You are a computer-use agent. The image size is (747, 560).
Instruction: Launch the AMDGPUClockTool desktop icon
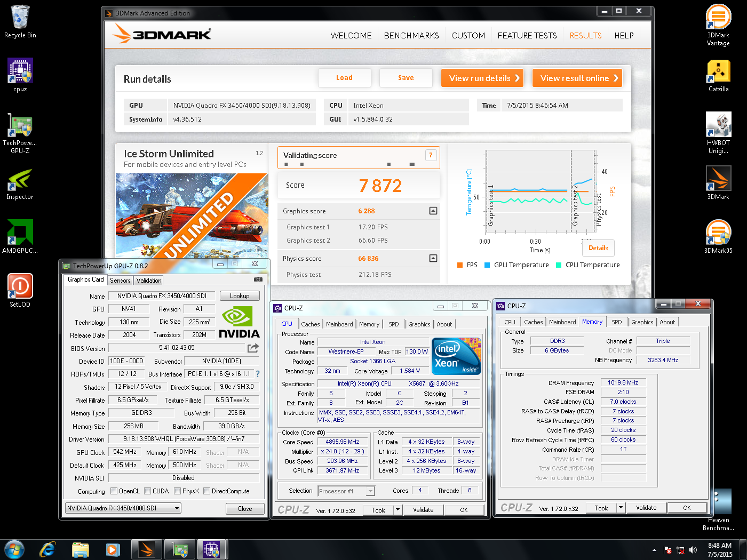20,237
